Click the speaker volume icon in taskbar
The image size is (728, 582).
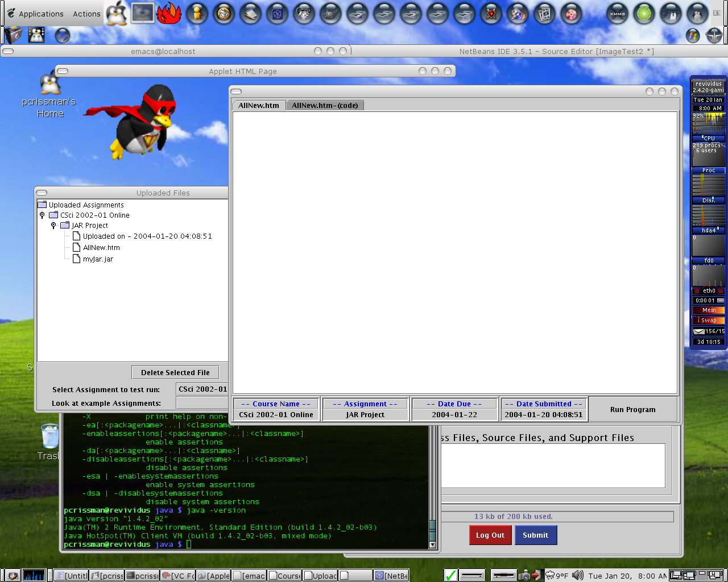[577, 575]
